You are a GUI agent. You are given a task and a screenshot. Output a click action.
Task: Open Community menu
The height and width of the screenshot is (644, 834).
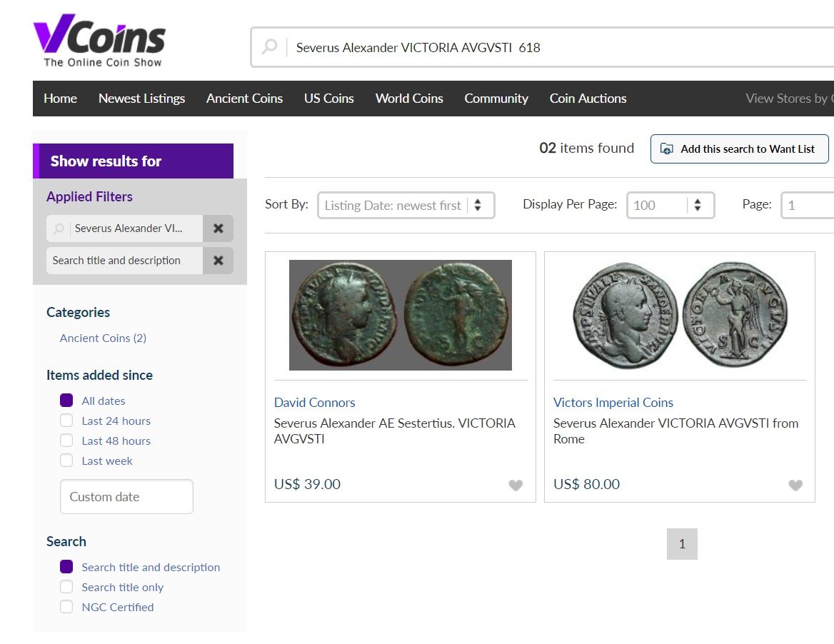point(496,99)
